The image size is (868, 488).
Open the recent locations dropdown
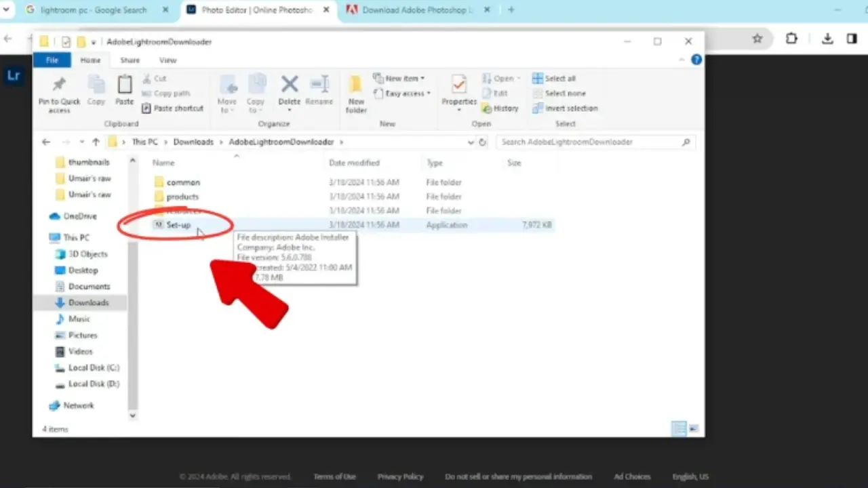(82, 142)
